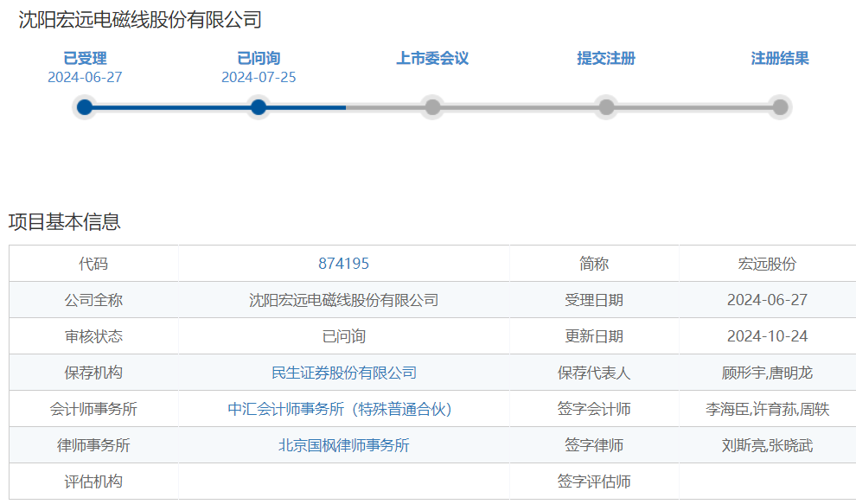Image resolution: width=856 pixels, height=504 pixels.
Task: Click date 2024-06-27 under 已受理
Action: (x=85, y=78)
